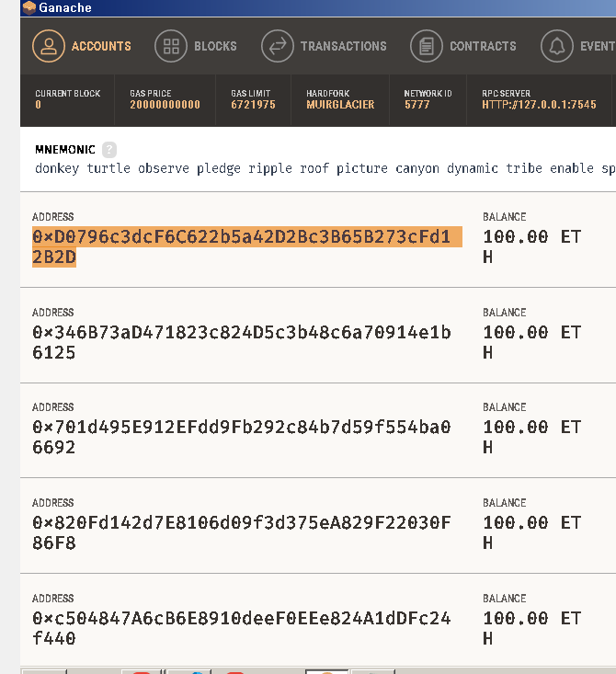Viewport: 616px width, 674px height.
Task: Select address starting 0x346B73aD
Action: (x=242, y=343)
